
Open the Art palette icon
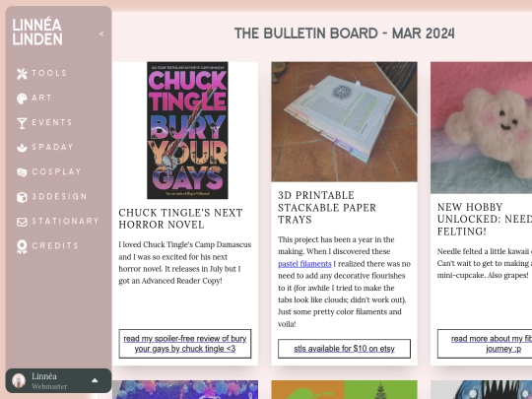pyautogui.click(x=22, y=99)
